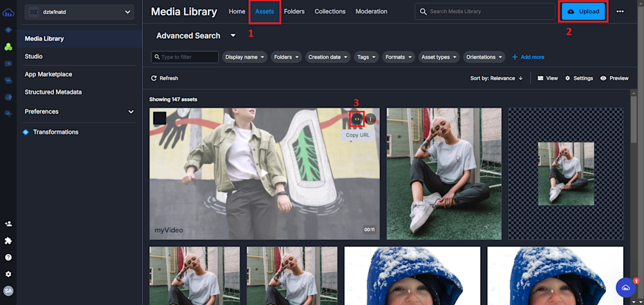Click the stacked layers sidebar icon
The image size is (644, 305).
[8, 80]
